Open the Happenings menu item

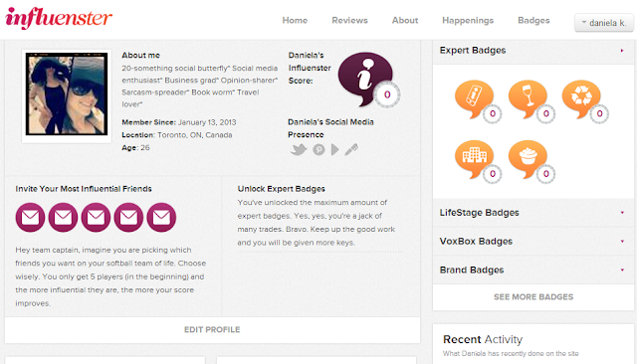(x=468, y=20)
